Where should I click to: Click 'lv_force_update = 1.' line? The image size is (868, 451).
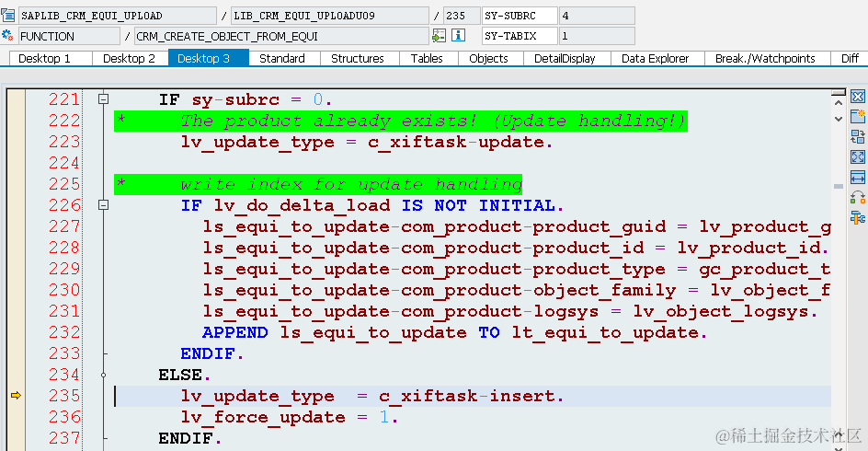pyautogui.click(x=289, y=417)
